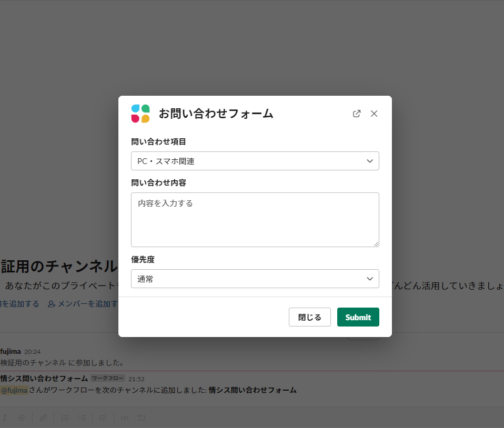The width and height of the screenshot is (504, 428).
Task: Open the form in a new window
Action: click(357, 113)
